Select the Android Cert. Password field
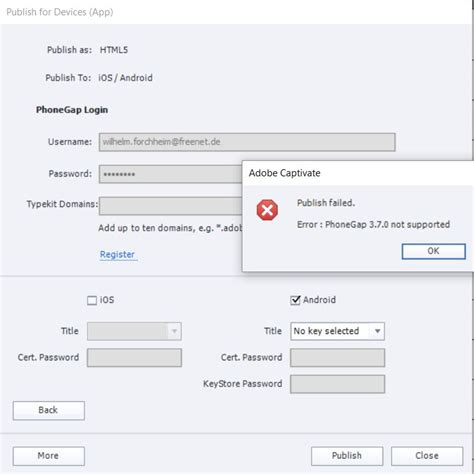The image size is (474, 474). point(337,358)
